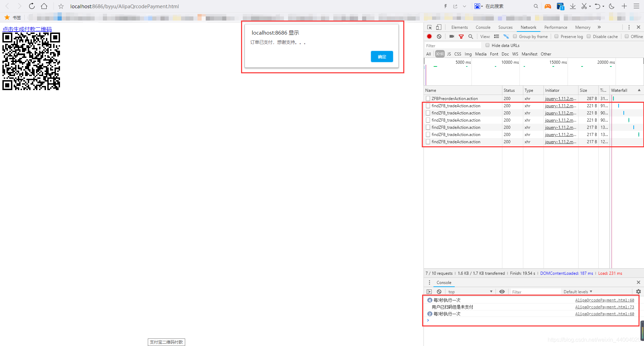Switch to the Elements tab
The height and width of the screenshot is (346, 644).
(460, 27)
